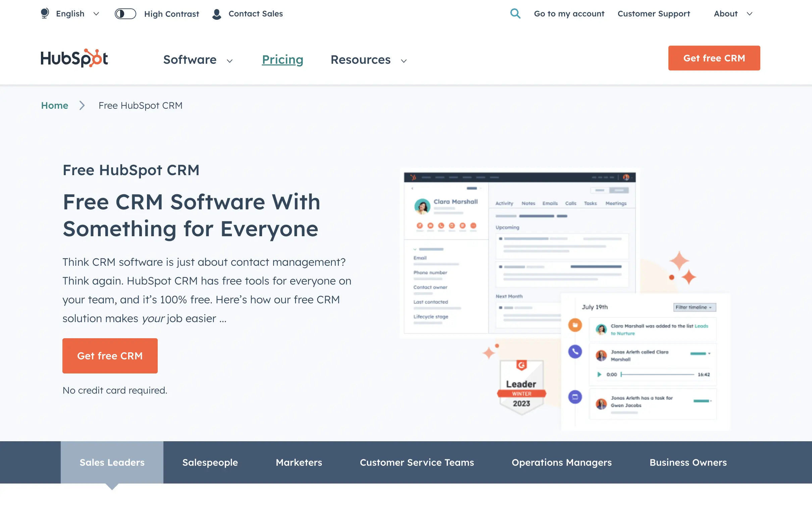Click the Contact Sales link

[256, 14]
